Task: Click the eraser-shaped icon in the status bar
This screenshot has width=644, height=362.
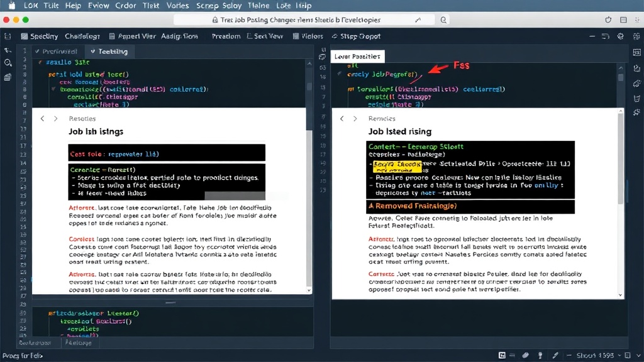Action: click(525, 356)
